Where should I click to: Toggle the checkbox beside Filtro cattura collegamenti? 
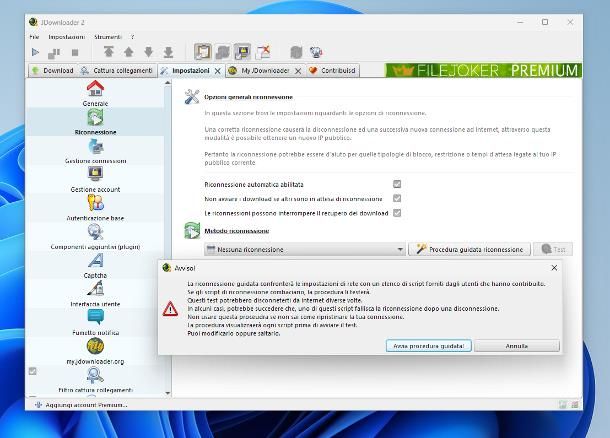tap(33, 371)
